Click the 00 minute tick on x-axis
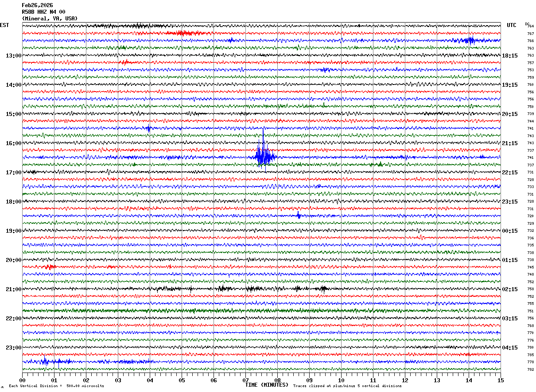The height and width of the screenshot is (392, 536). coord(22,380)
